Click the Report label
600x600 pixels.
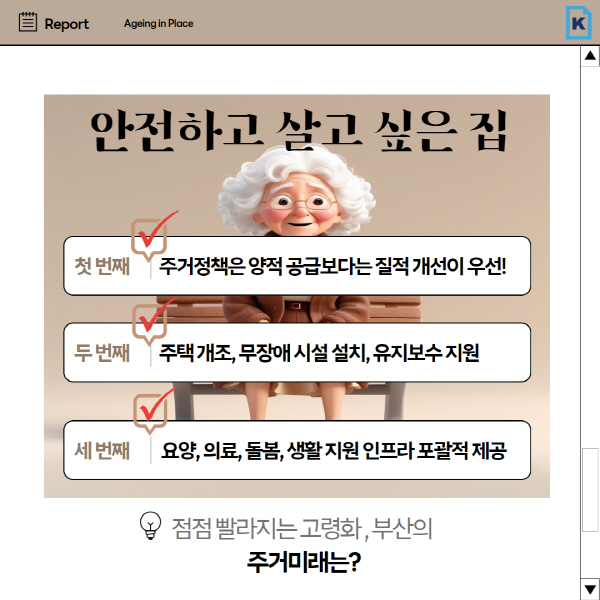click(67, 24)
